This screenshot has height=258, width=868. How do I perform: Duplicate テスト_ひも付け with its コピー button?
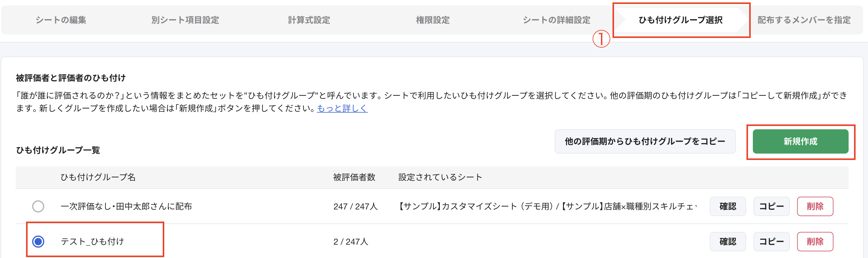[x=771, y=242]
